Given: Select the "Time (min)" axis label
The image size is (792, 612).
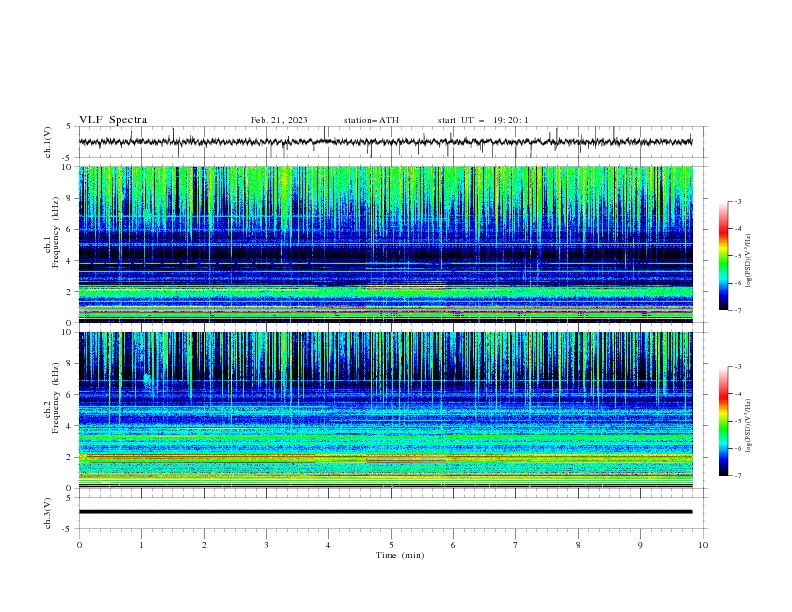Looking at the screenshot, I should (x=400, y=555).
